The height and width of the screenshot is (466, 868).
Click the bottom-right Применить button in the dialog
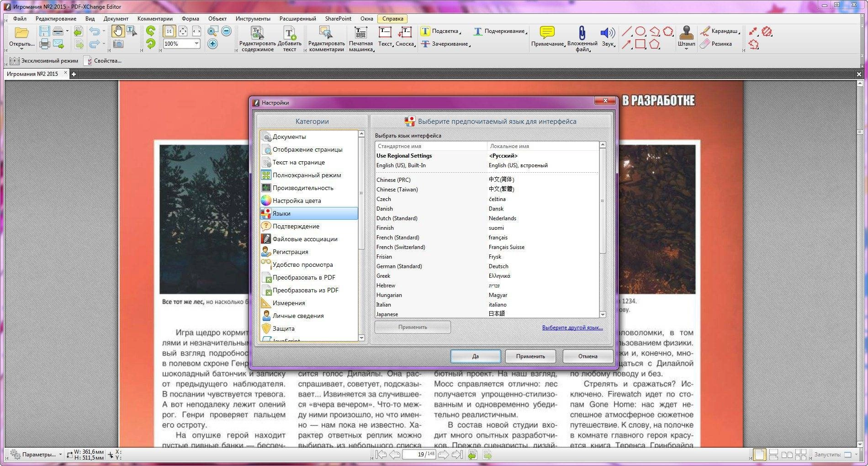pyautogui.click(x=530, y=356)
